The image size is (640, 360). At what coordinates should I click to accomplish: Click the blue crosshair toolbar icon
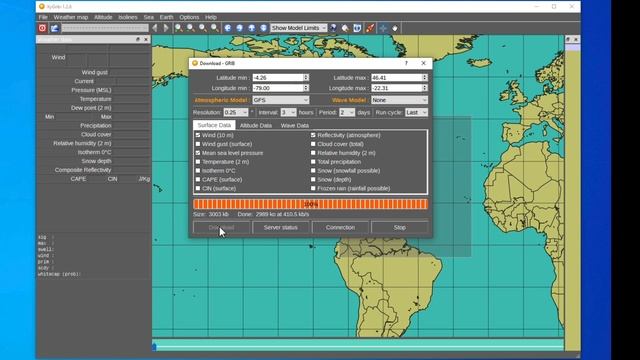point(383,28)
